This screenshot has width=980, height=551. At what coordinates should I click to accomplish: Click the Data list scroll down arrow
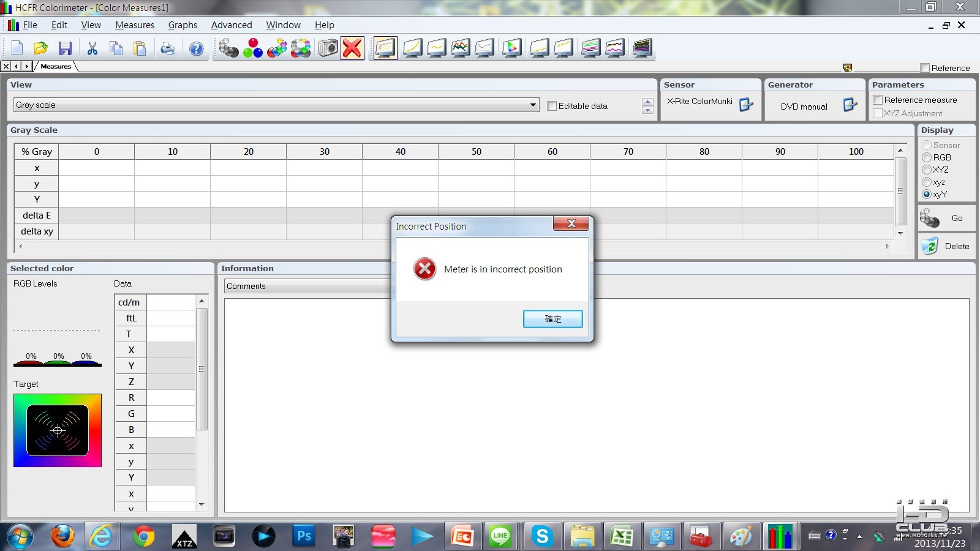pyautogui.click(x=202, y=504)
